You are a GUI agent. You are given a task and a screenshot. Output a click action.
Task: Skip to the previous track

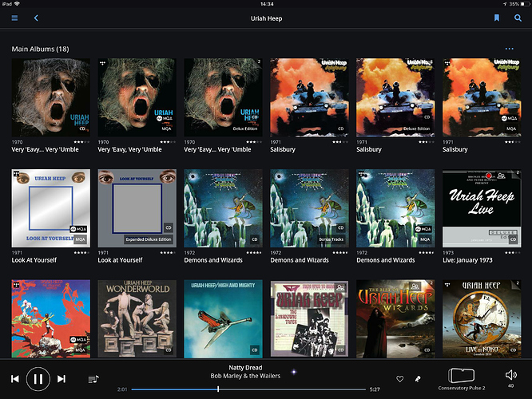click(x=15, y=379)
